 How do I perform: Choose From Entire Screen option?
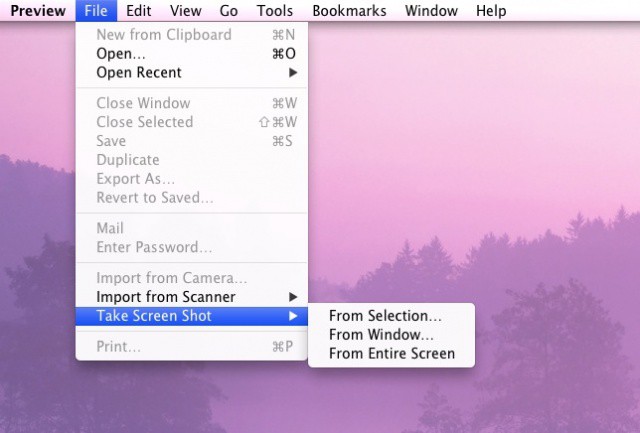click(391, 353)
